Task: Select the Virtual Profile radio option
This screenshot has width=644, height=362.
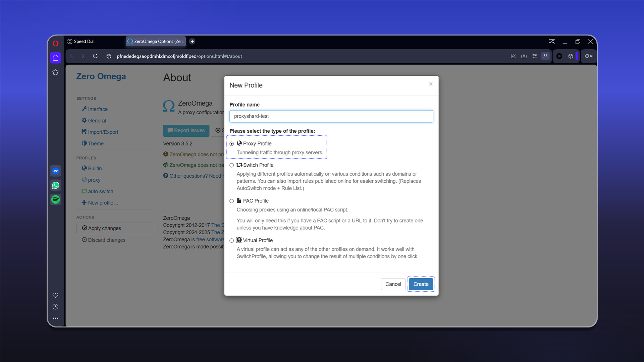Action: coord(232,241)
